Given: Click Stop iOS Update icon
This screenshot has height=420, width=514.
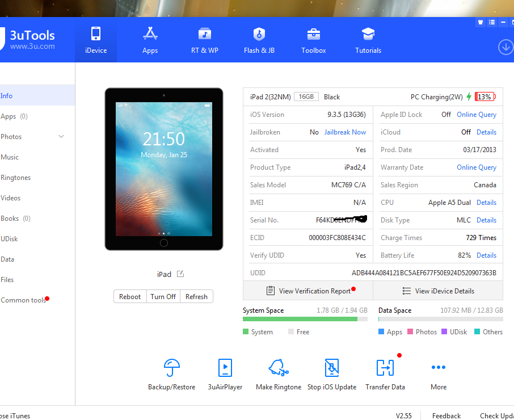Looking at the screenshot, I should [332, 368].
